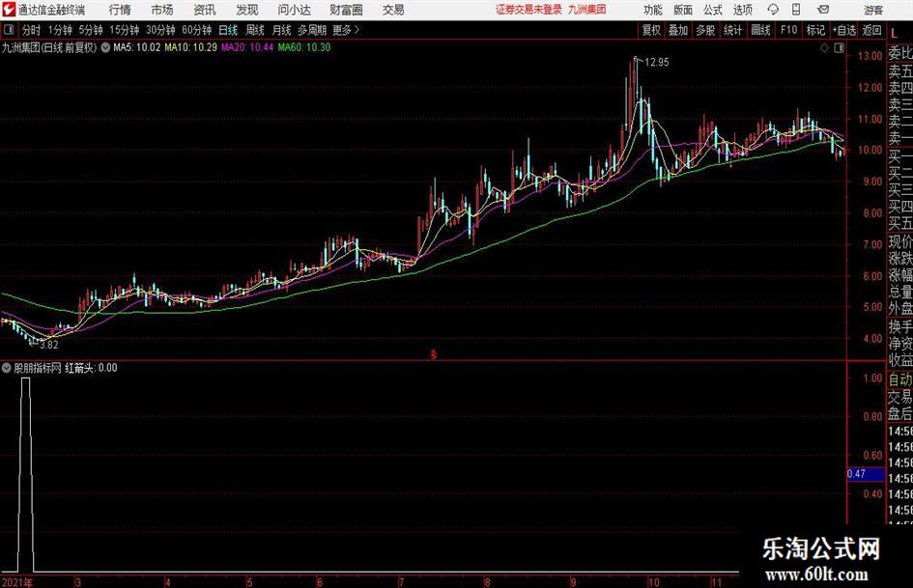This screenshot has width=913, height=588.
Task: Toggle the left side panel icon
Action: (8, 30)
